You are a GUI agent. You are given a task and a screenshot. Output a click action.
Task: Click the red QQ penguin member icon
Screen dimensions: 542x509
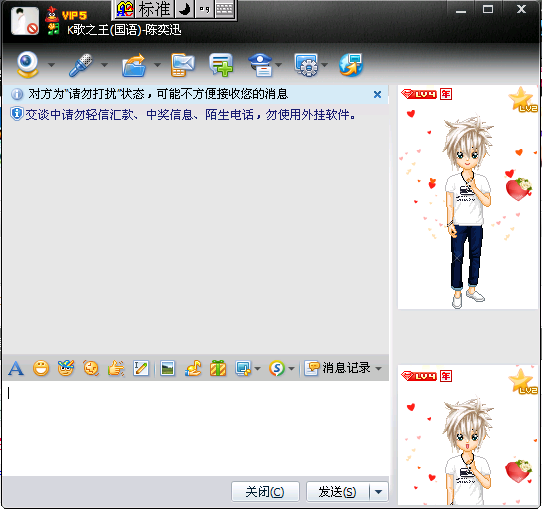coord(52,14)
